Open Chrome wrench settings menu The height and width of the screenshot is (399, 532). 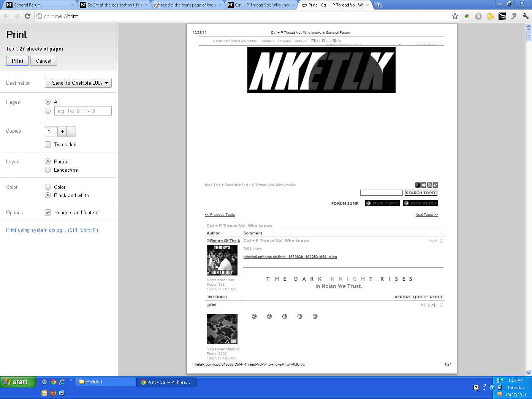(526, 16)
